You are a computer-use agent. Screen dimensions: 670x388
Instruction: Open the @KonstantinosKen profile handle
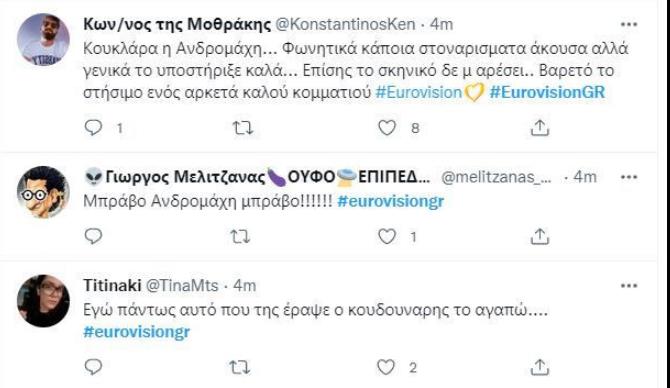point(345,24)
